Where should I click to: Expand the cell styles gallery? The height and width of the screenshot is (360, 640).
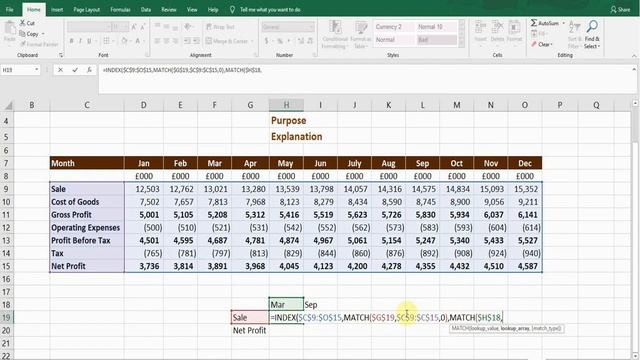pos(462,44)
